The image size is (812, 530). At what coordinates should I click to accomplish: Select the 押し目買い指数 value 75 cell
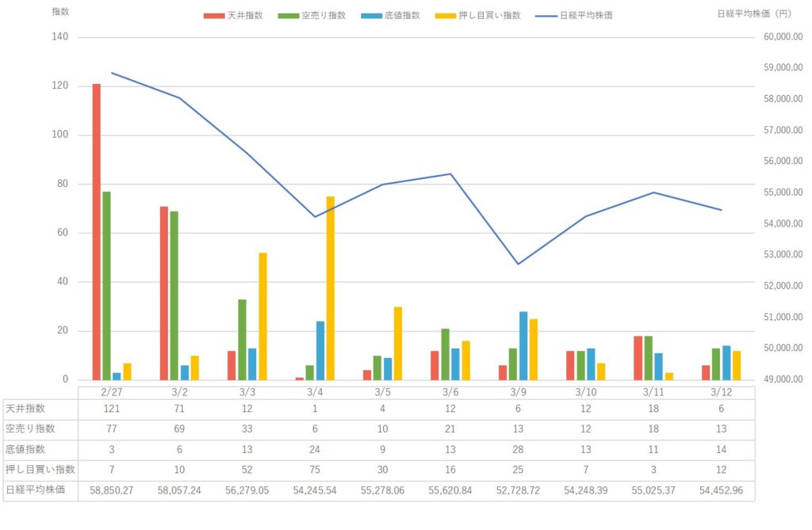click(x=315, y=471)
